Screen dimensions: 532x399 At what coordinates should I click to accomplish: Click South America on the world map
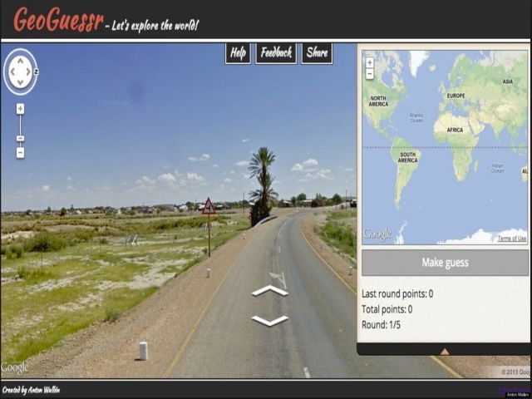(407, 157)
